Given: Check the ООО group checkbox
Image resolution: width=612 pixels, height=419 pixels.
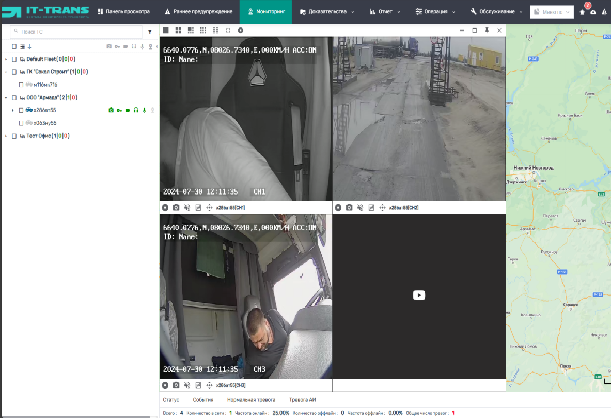Looking at the screenshot, I should 14,98.
